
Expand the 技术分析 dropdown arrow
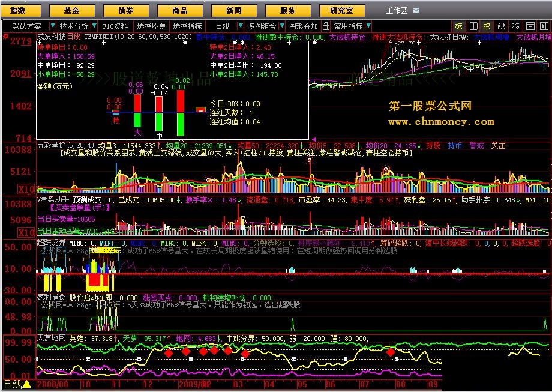(x=94, y=26)
